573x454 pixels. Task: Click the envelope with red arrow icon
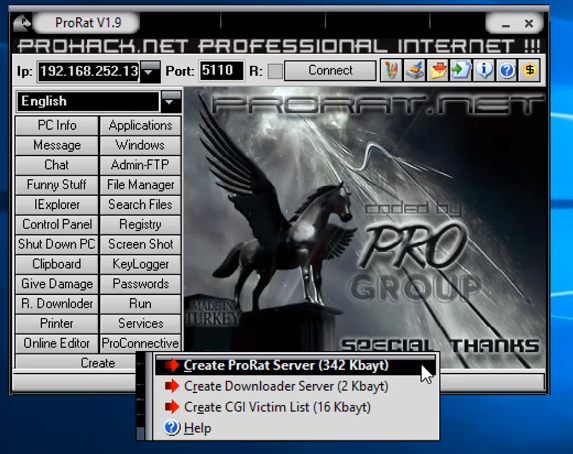point(438,70)
